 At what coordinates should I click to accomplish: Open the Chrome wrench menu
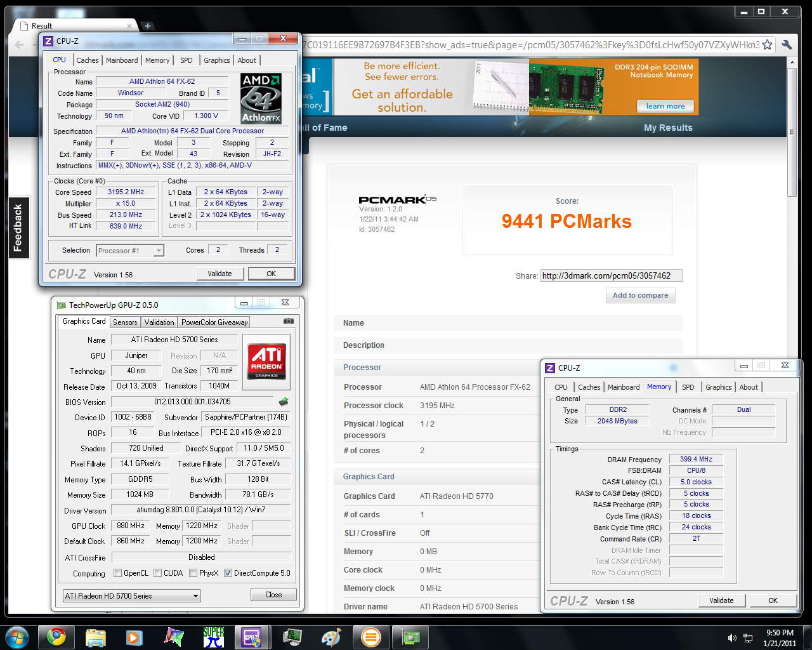click(x=787, y=44)
